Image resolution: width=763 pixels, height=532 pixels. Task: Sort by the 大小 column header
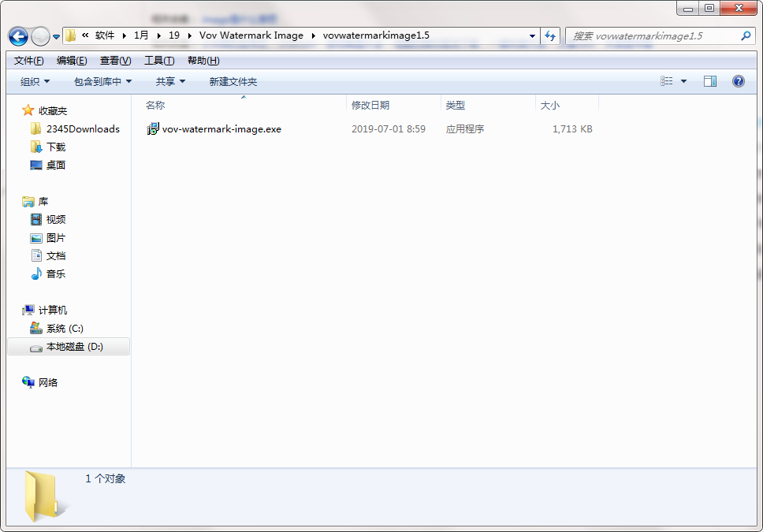[550, 105]
